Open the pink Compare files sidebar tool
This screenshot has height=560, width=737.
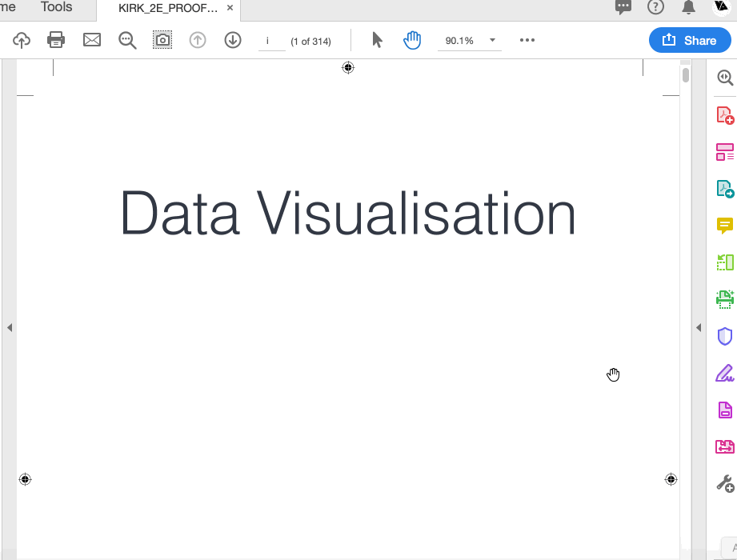point(725,446)
